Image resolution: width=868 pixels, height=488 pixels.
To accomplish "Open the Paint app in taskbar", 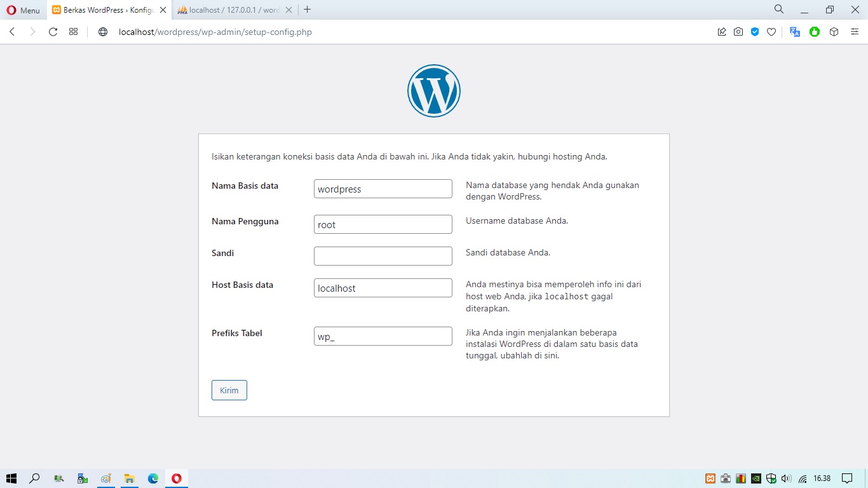I will pos(106,478).
